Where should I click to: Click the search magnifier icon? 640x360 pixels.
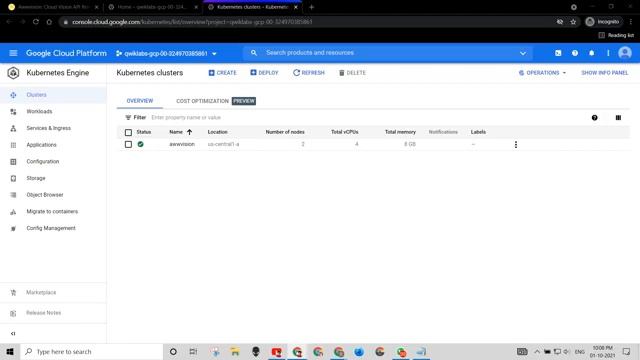254,53
